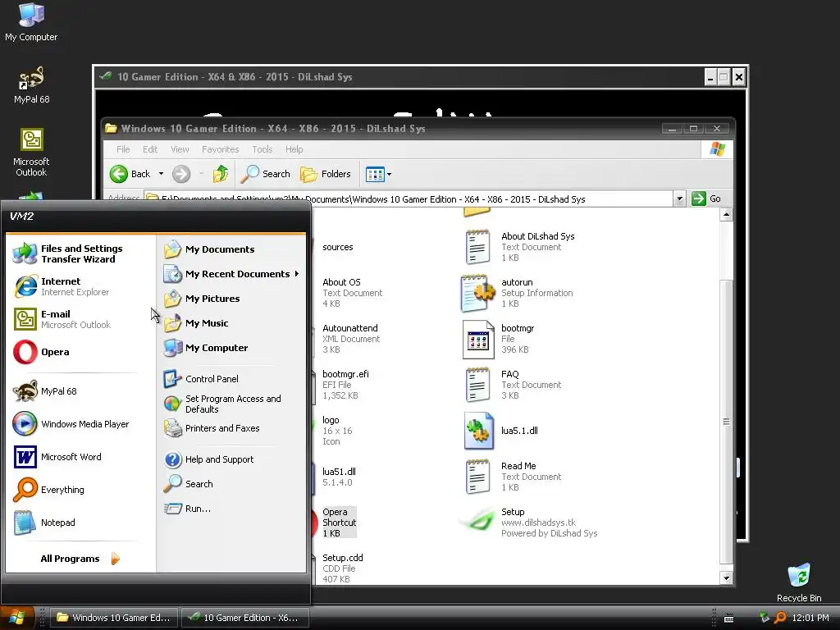840x630 pixels.
Task: Open the File menu
Action: coord(123,149)
